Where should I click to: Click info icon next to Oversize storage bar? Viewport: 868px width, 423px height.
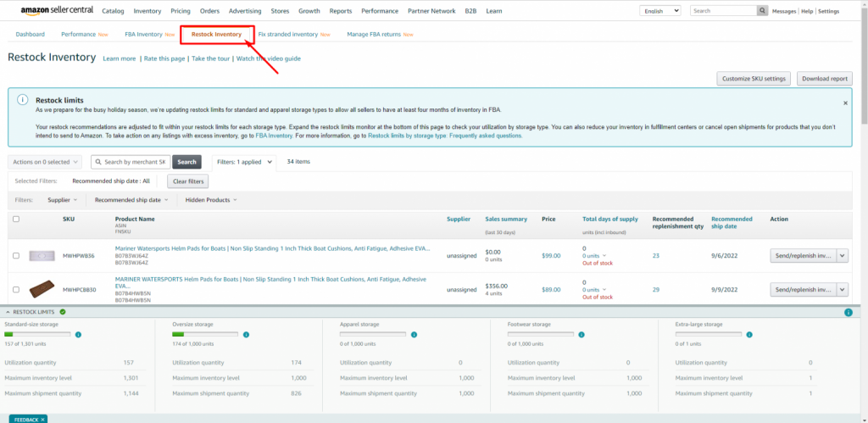[x=246, y=334]
